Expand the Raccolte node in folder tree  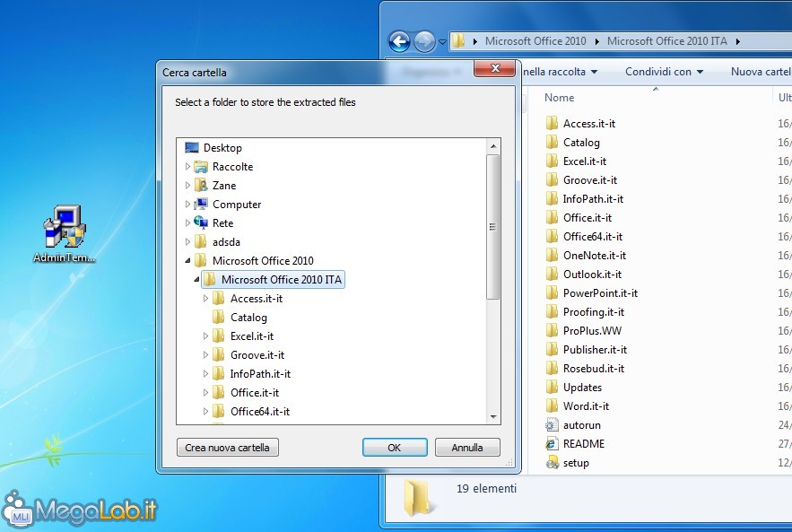click(x=187, y=166)
